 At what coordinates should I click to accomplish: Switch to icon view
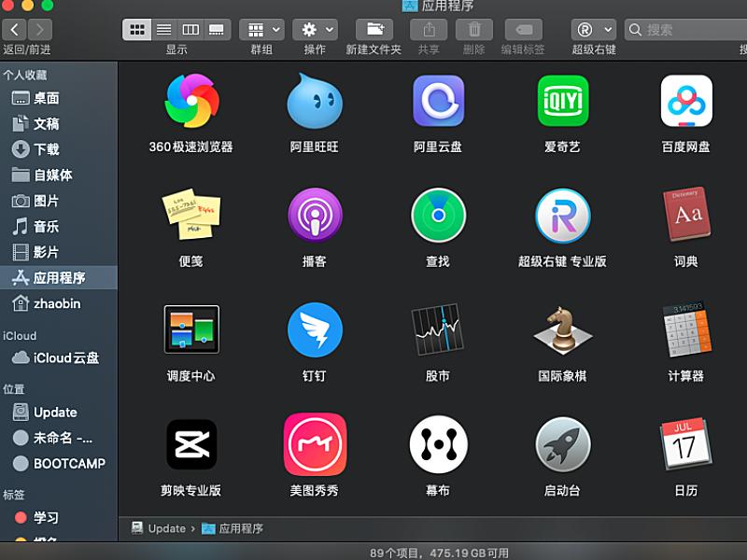click(137, 30)
